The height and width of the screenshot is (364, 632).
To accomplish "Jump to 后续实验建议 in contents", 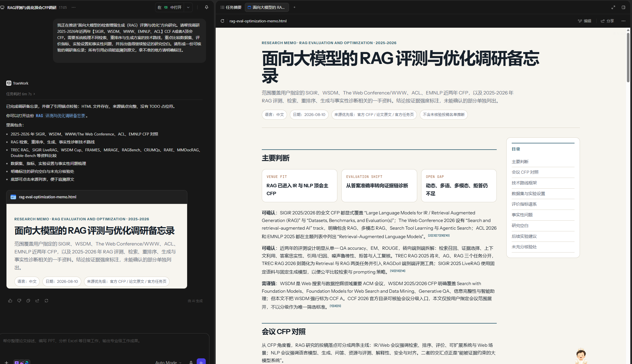I will pos(524,236).
